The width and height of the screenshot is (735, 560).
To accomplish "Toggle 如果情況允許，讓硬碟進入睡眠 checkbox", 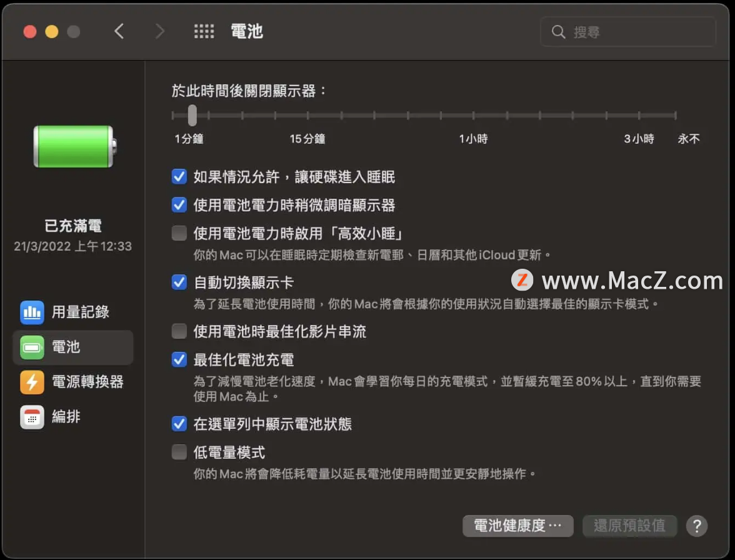I will [x=179, y=177].
